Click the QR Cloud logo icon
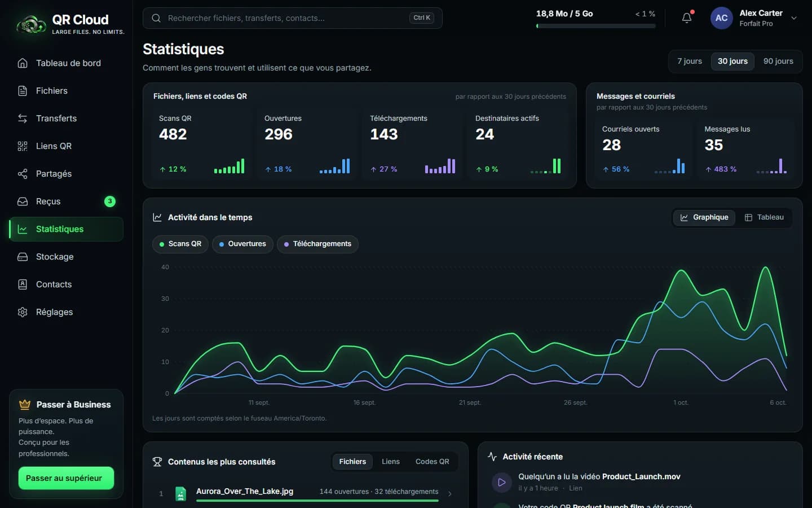This screenshot has width=812, height=508. click(x=31, y=25)
